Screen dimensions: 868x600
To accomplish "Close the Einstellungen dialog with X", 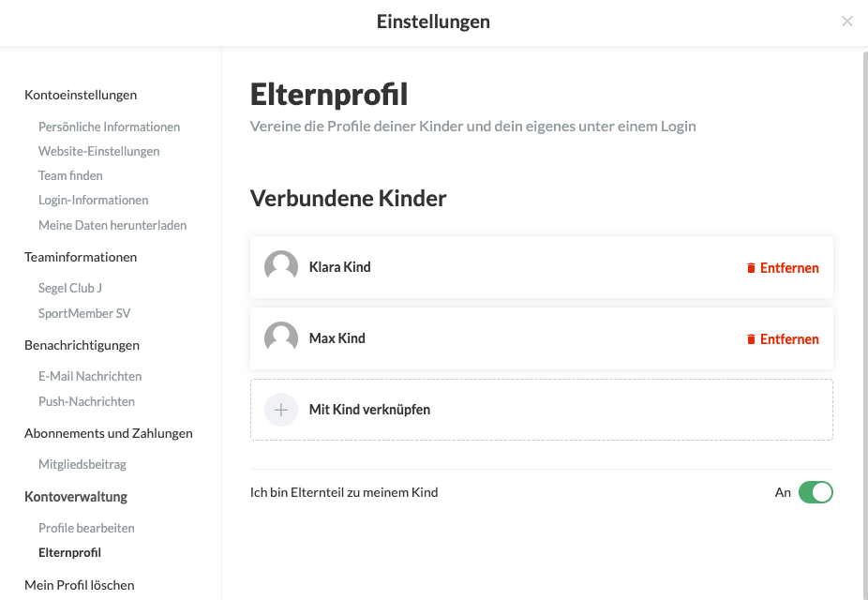I will coord(847,22).
